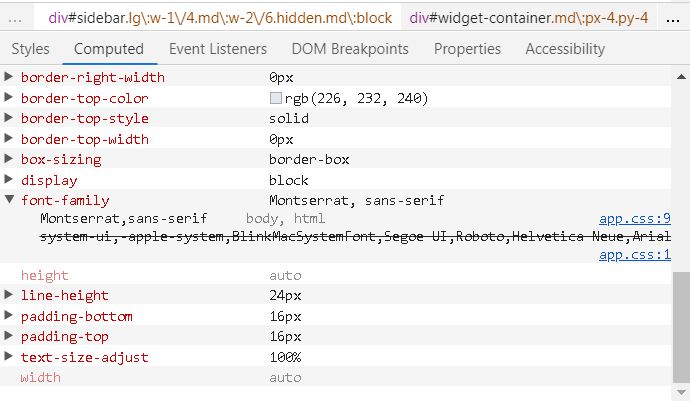Expand the display property
The image size is (690, 401).
(x=8, y=179)
